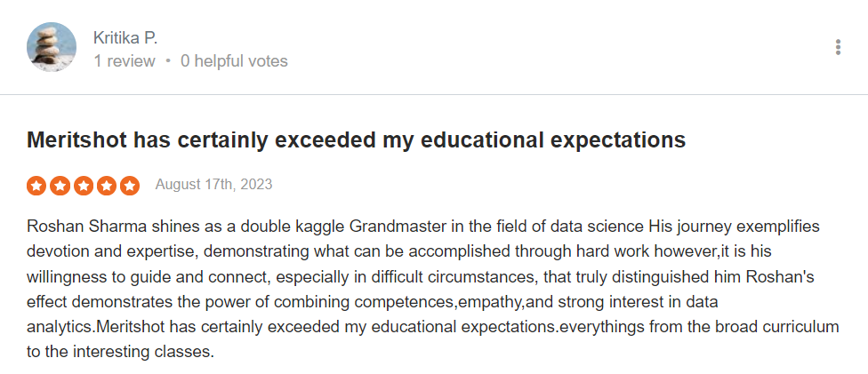868x374 pixels.
Task: Click the word 'Meritshot' in review body paragraph
Action: (x=131, y=327)
